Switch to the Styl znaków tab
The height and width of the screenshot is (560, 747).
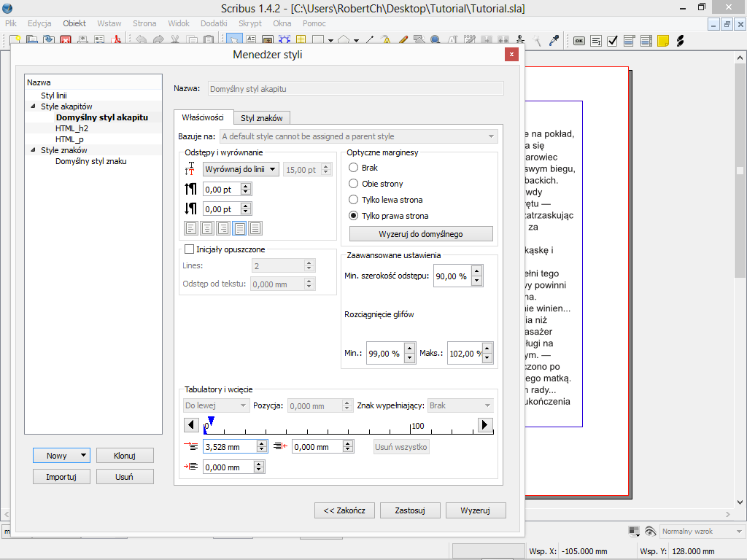click(262, 118)
